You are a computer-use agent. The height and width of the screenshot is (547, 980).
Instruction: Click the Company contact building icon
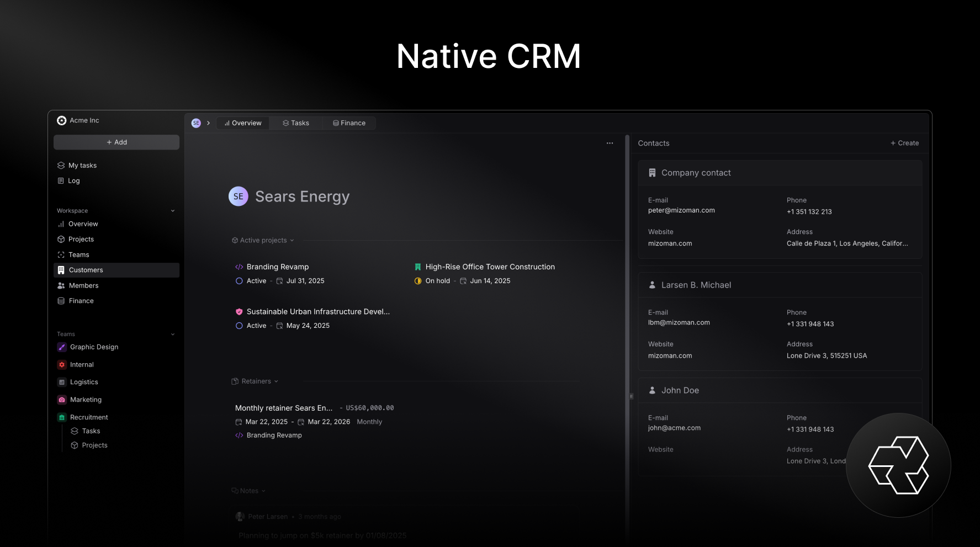(x=652, y=173)
